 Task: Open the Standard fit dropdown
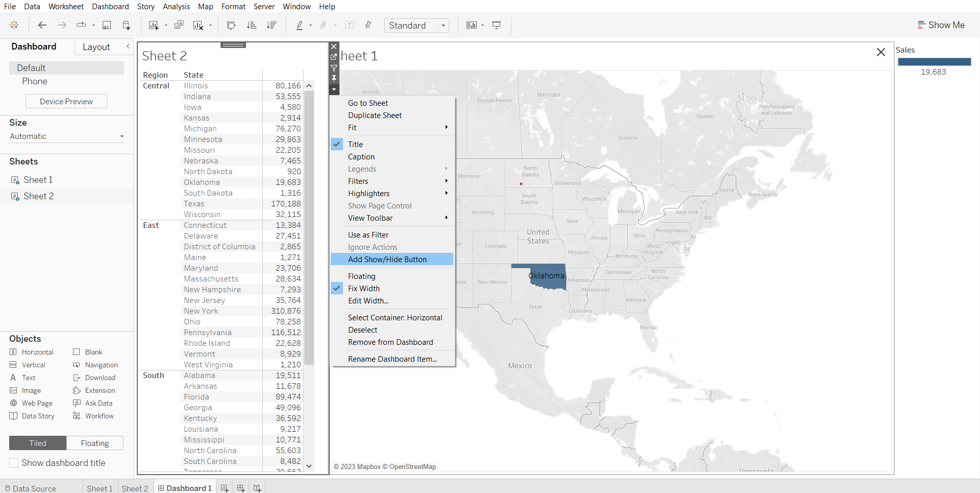[416, 26]
